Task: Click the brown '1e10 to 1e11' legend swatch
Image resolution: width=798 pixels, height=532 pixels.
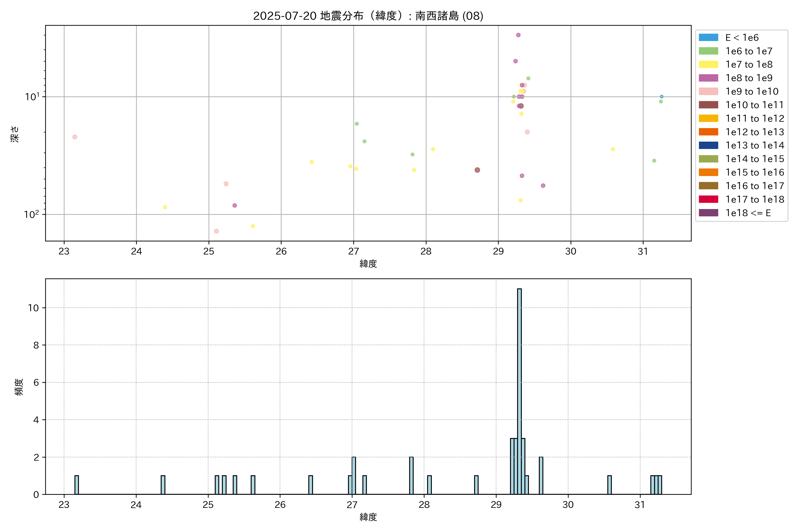Action: (x=708, y=105)
